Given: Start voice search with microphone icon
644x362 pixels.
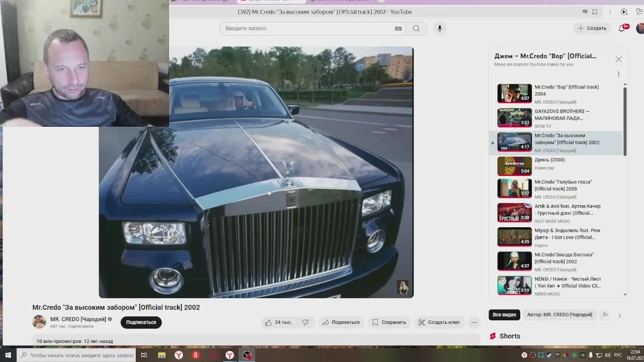Looking at the screenshot, I should [x=440, y=28].
